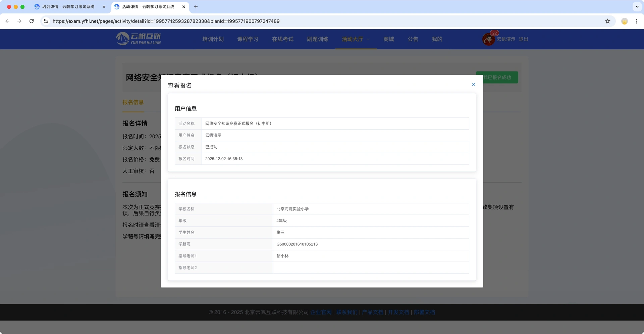Select the 报名信息 tab

(133, 102)
